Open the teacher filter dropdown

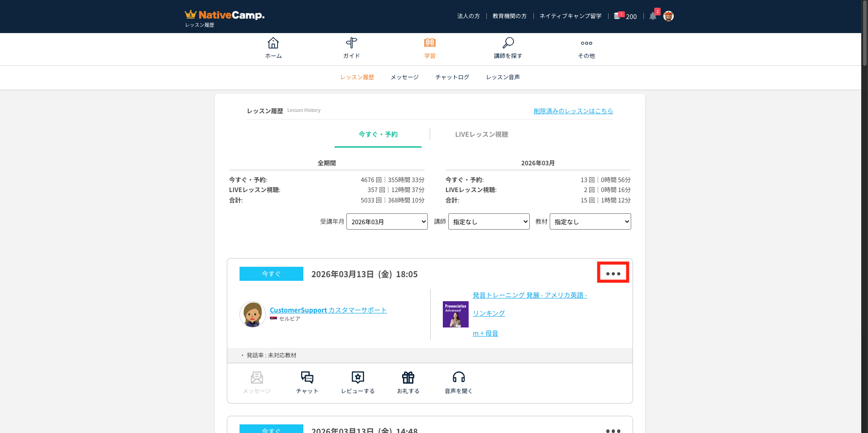tap(489, 221)
